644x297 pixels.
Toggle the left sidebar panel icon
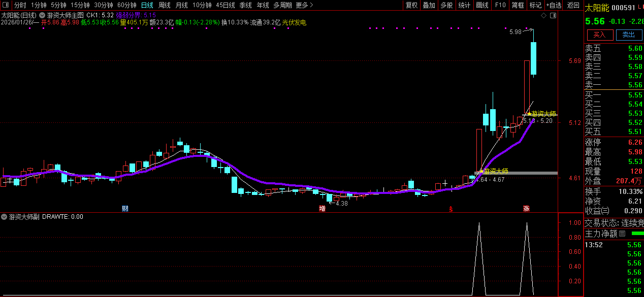coord(5,5)
